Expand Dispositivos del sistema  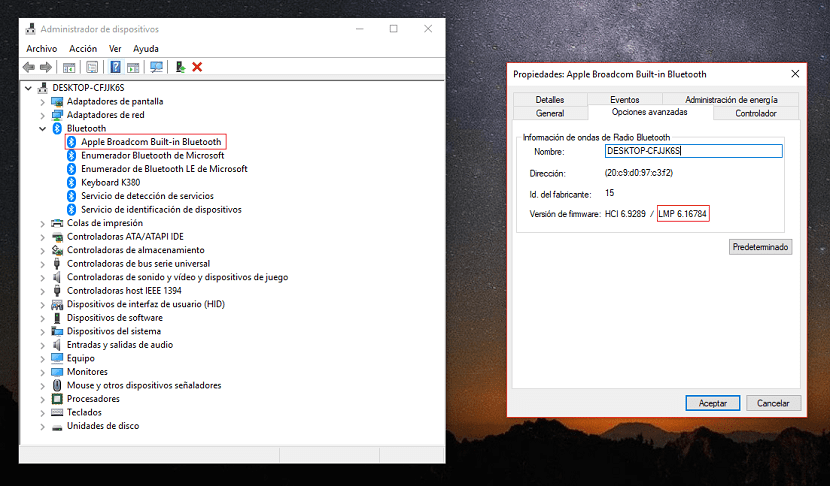tap(42, 332)
